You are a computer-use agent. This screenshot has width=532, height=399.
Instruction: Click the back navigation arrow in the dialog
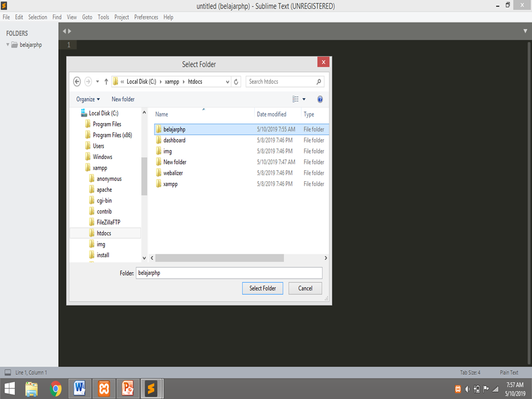(x=77, y=81)
